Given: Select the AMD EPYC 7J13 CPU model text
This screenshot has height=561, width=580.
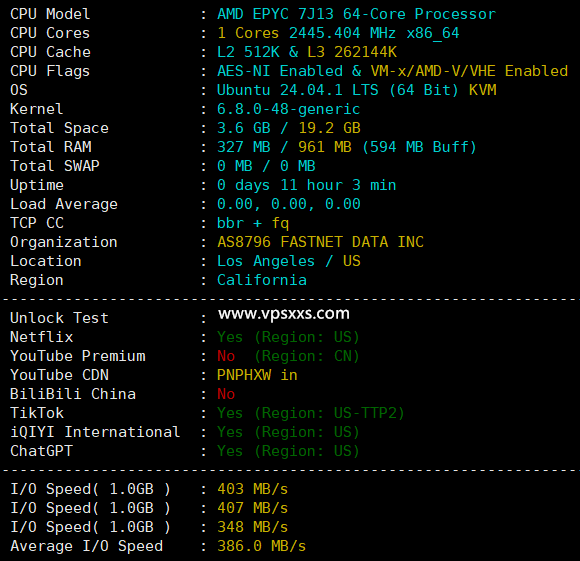Looking at the screenshot, I should click(356, 14).
